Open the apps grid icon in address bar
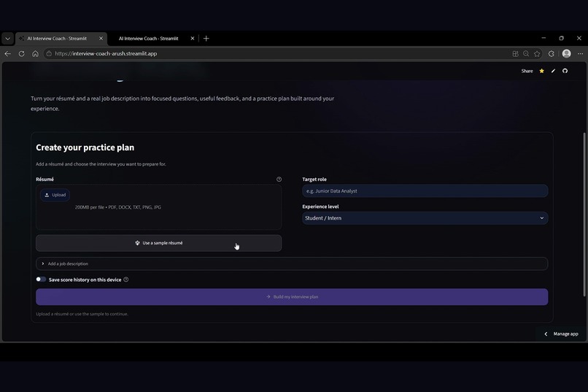 click(x=515, y=53)
